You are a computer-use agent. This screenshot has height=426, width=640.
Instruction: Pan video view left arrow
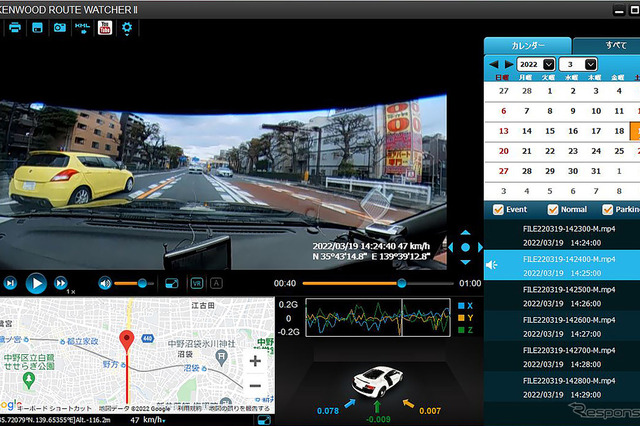(x=451, y=247)
